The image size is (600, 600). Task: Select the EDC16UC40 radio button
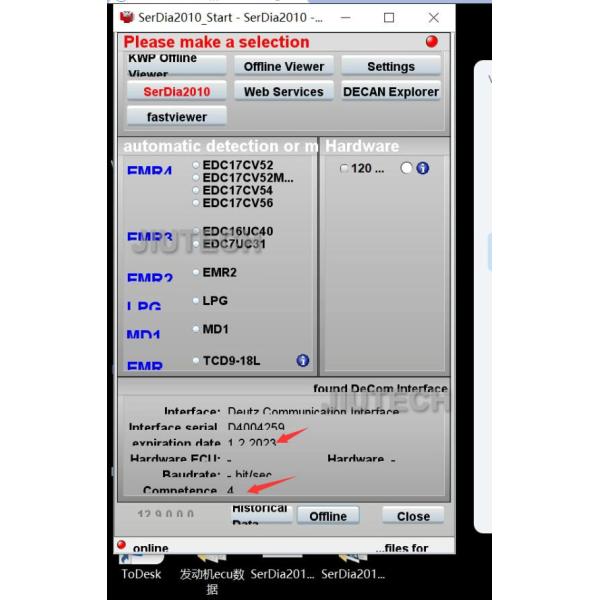coord(196,231)
